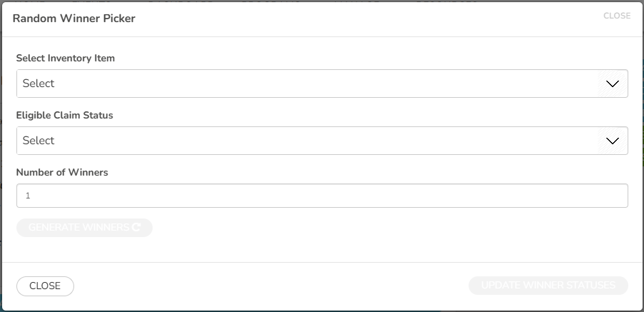Click the Update Winner Statuses button
This screenshot has width=644, height=312.
click(x=548, y=286)
